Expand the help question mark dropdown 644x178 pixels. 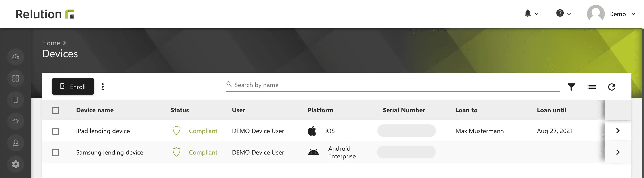coord(563,13)
